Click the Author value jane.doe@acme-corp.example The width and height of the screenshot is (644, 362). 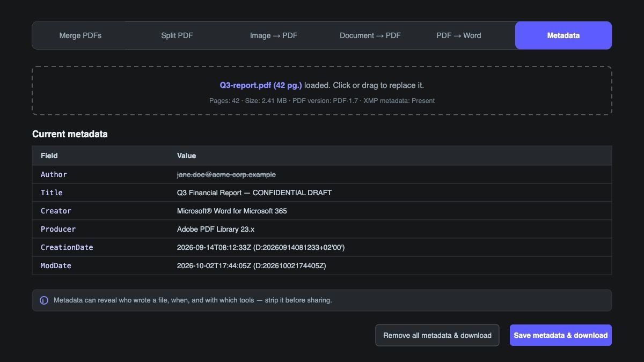[226, 174]
